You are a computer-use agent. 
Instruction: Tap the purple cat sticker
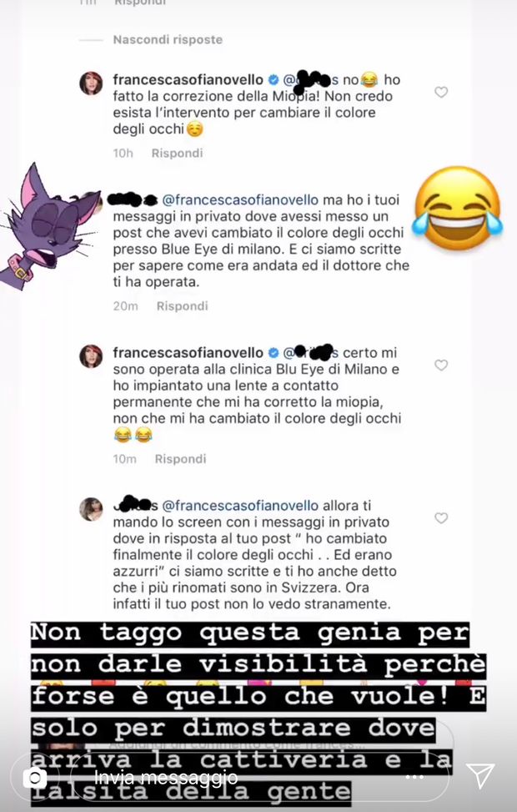point(49,226)
